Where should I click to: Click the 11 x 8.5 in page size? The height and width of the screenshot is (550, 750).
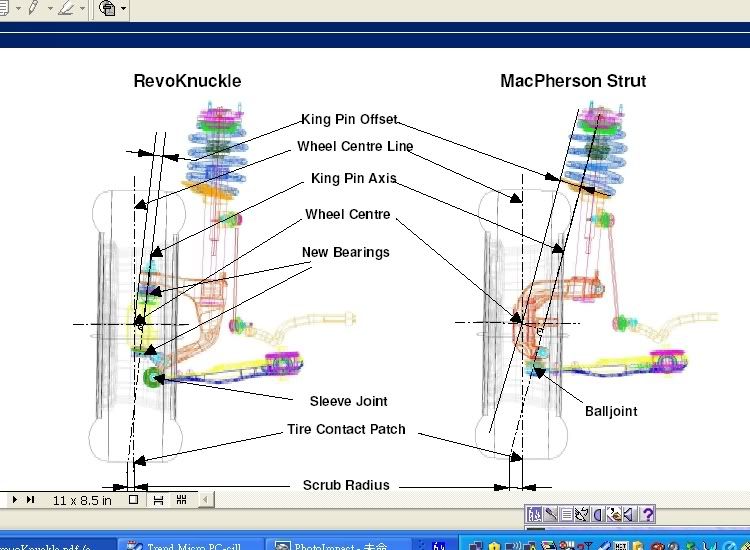pyautogui.click(x=82, y=500)
